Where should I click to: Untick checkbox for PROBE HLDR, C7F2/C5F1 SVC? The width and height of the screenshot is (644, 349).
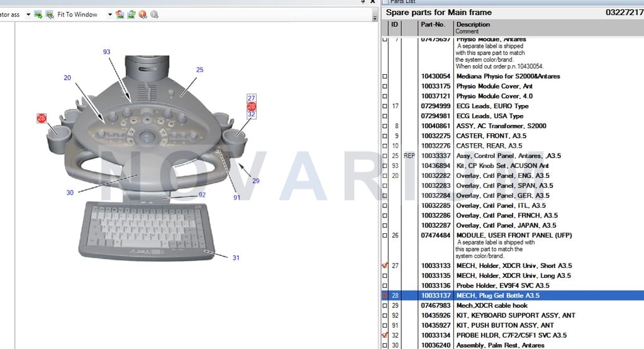385,335
